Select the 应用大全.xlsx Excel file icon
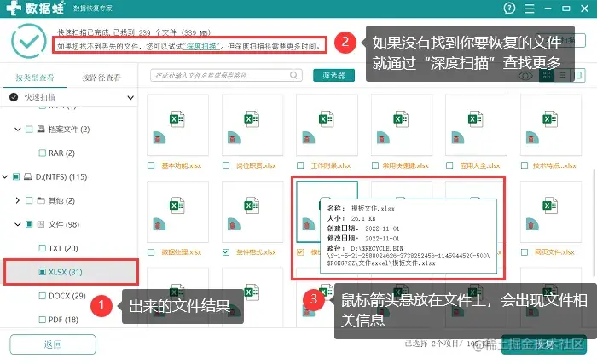 (x=476, y=118)
